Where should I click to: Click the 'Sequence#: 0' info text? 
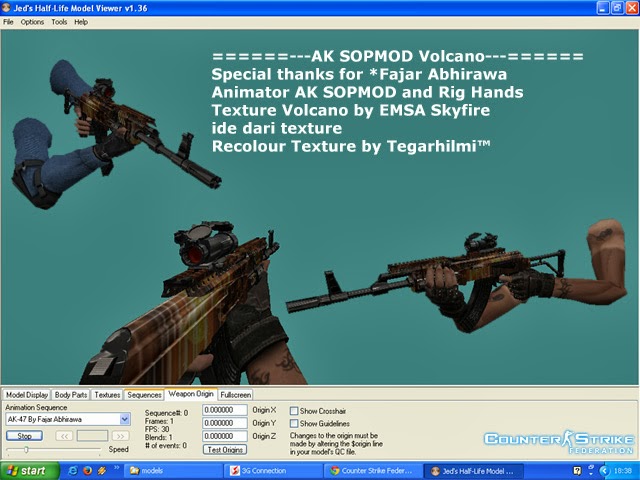coord(167,413)
